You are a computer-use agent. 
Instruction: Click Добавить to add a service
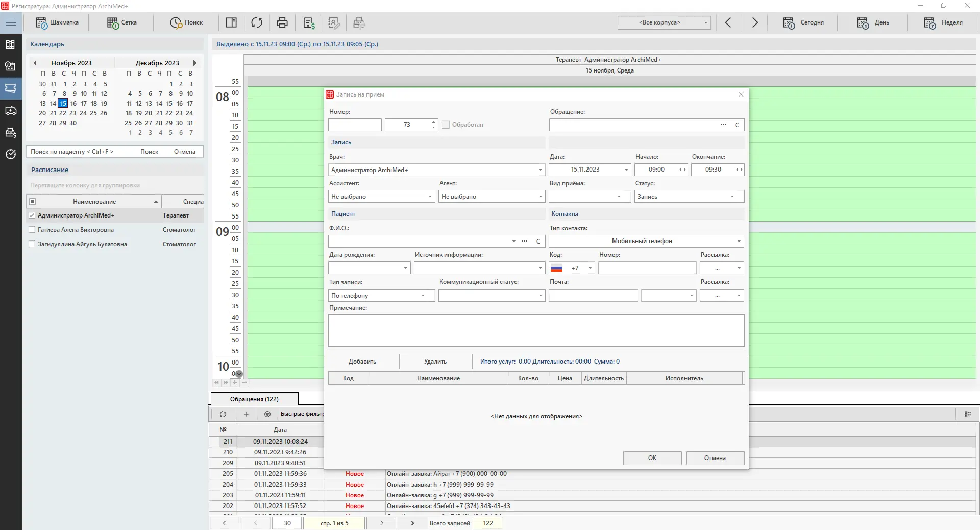coord(362,362)
